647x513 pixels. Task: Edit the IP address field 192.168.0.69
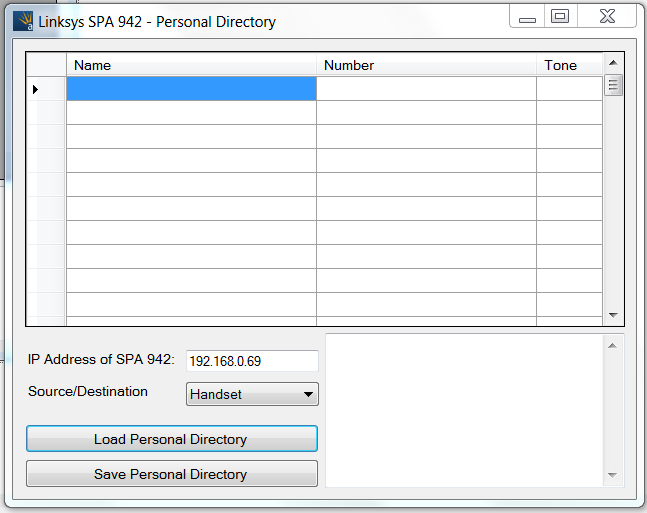tap(252, 361)
